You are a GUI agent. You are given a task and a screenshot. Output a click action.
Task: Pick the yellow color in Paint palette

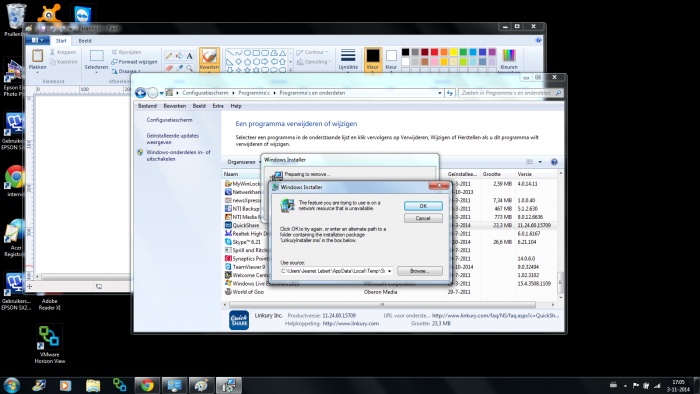pos(454,52)
